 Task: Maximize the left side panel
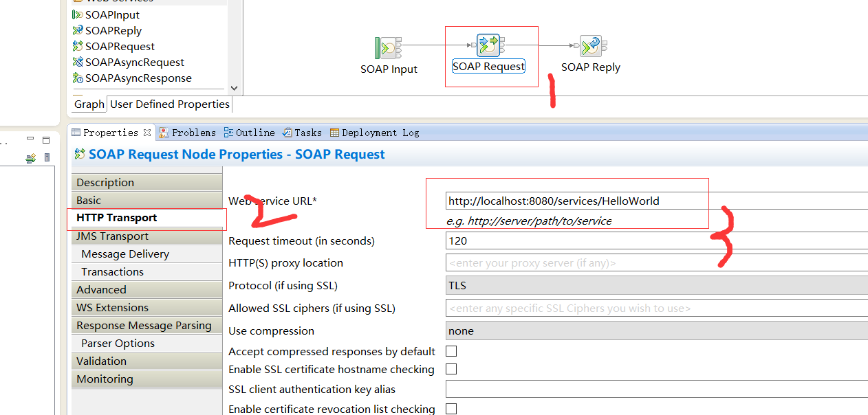[x=46, y=139]
